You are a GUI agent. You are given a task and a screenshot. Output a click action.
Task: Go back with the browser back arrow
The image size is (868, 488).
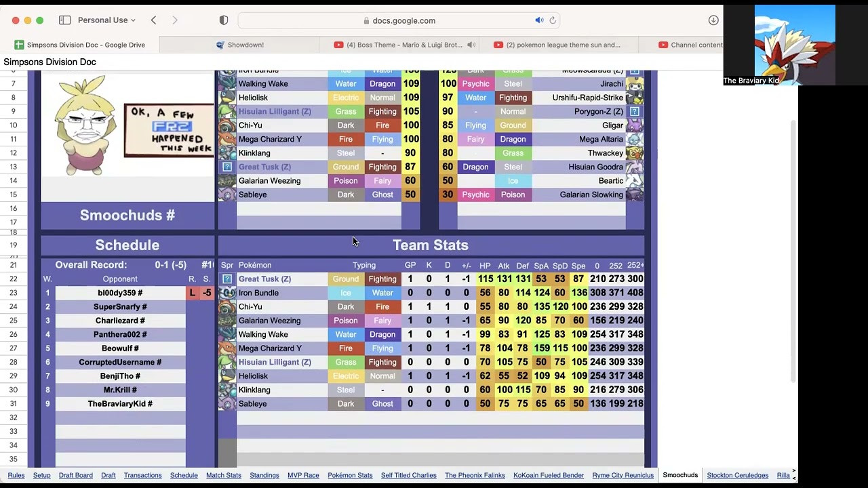pyautogui.click(x=153, y=20)
